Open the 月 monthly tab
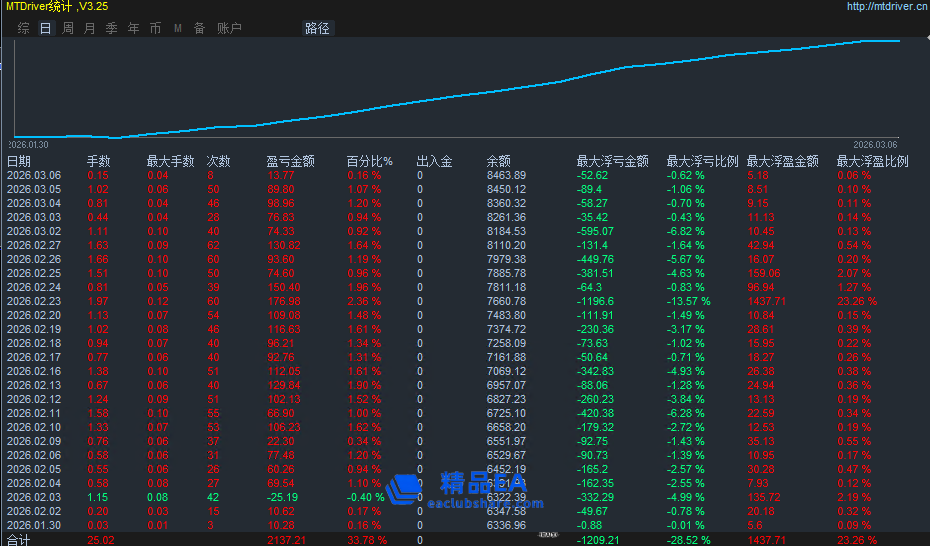Image resolution: width=930 pixels, height=546 pixels. click(x=90, y=28)
